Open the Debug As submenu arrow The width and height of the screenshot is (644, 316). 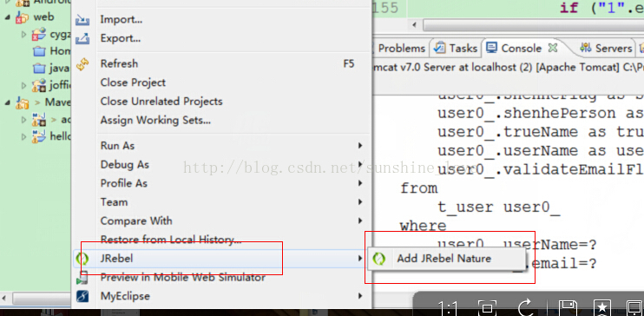coord(360,164)
